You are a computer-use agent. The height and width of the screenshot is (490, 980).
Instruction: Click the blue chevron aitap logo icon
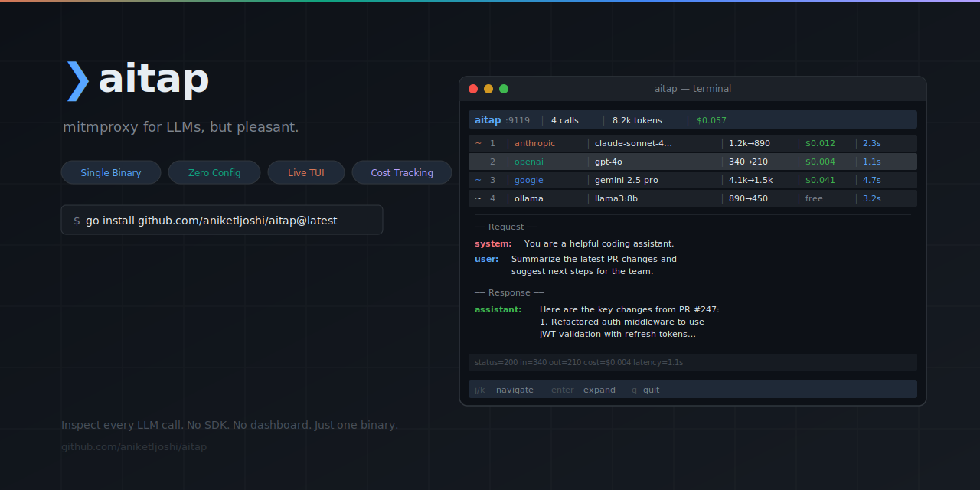(77, 80)
